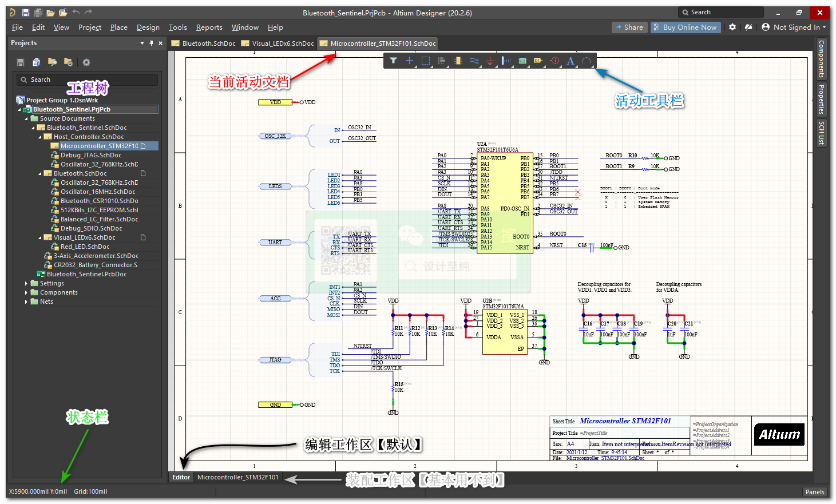The image size is (836, 504).
Task: Collapse the Bluetooth.SchDoc tree node
Action: (x=39, y=173)
